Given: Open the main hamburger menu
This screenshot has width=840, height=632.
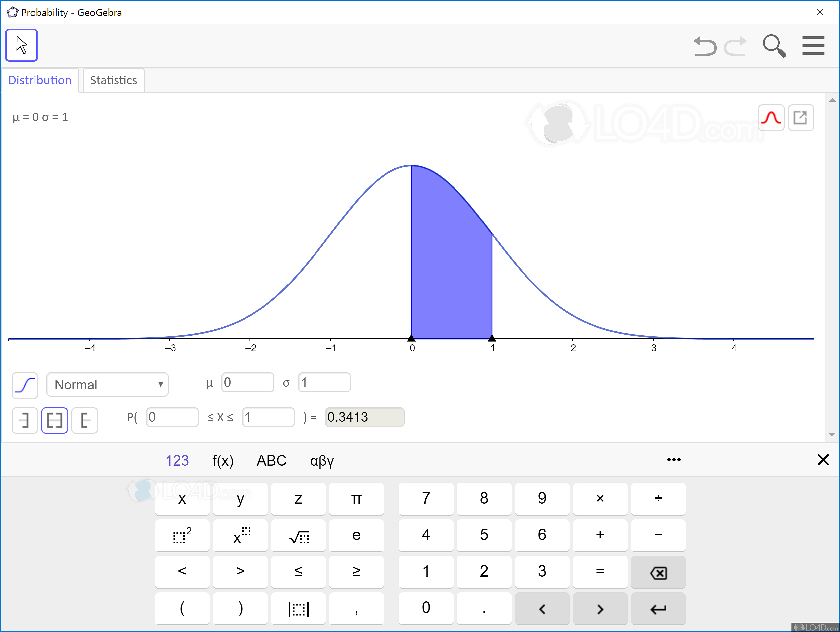Looking at the screenshot, I should tap(813, 45).
